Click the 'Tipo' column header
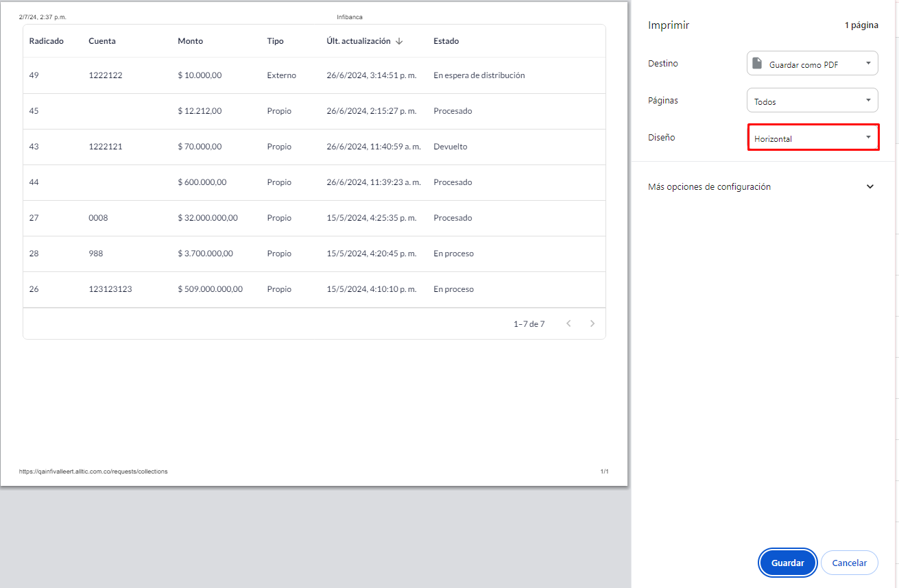The width and height of the screenshot is (899, 588). 275,41
